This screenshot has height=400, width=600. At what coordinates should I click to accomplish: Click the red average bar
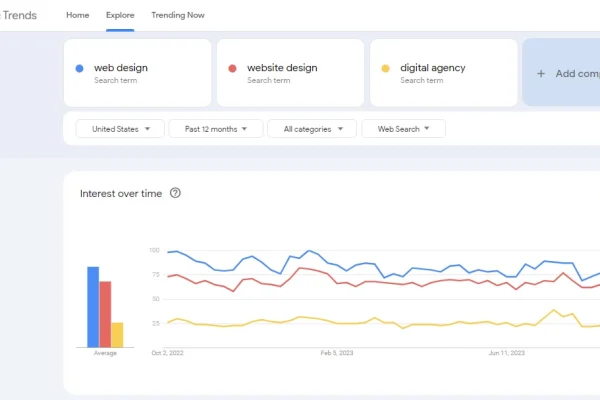pos(105,314)
